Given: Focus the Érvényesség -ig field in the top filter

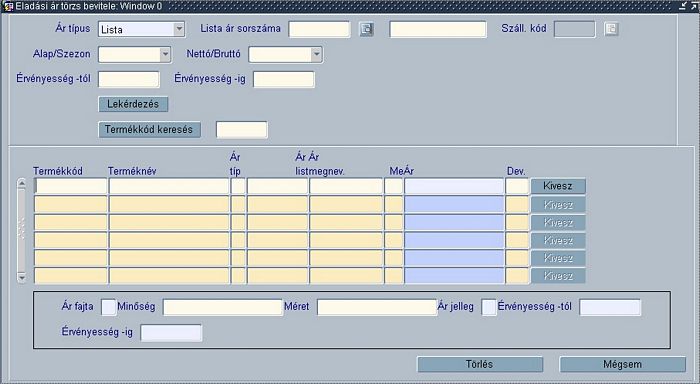Looking at the screenshot, I should click(284, 80).
